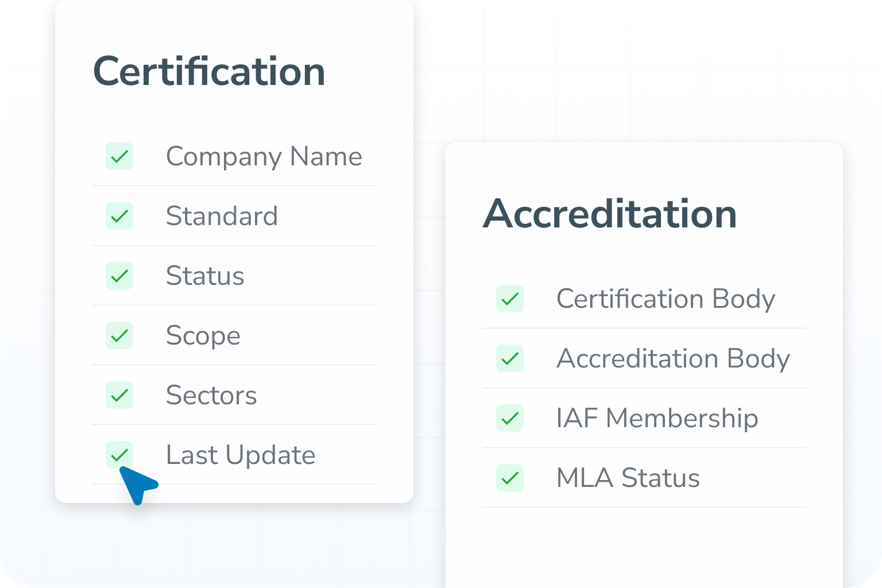Click the check icon next to MLA Status
Screen dimensions: 882x588
coord(509,478)
